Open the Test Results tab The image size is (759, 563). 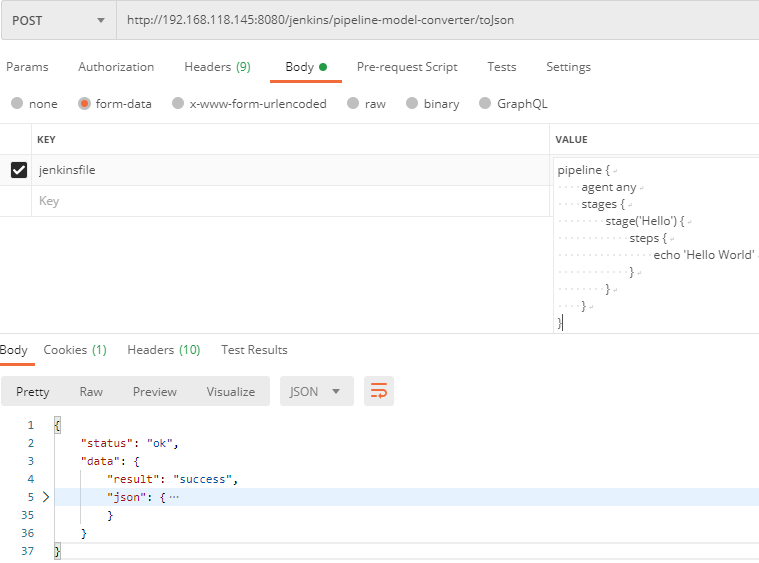click(x=254, y=350)
